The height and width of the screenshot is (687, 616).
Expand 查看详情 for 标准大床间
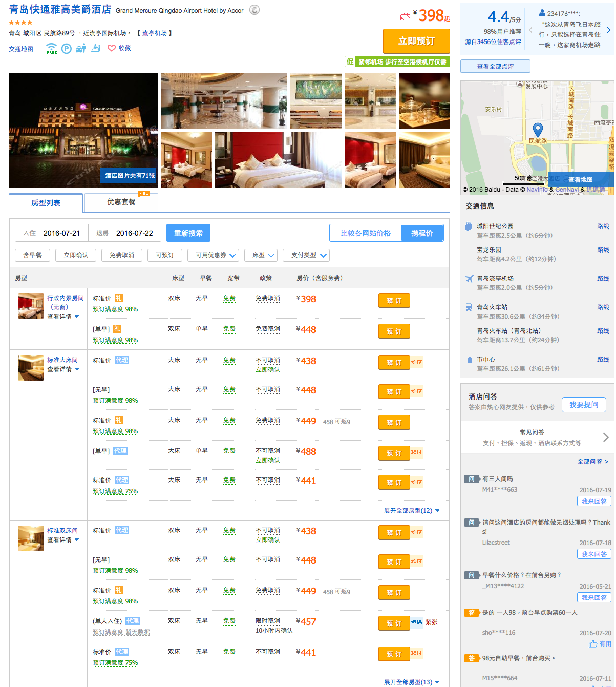coord(63,369)
